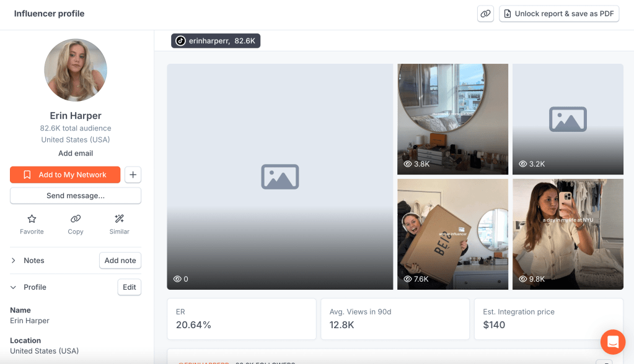Collapse the Profile section chevron
634x364 pixels.
coord(14,287)
